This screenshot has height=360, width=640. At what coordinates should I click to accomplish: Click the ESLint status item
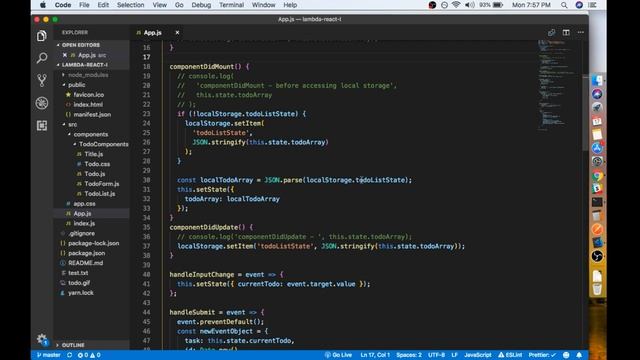click(x=510, y=355)
